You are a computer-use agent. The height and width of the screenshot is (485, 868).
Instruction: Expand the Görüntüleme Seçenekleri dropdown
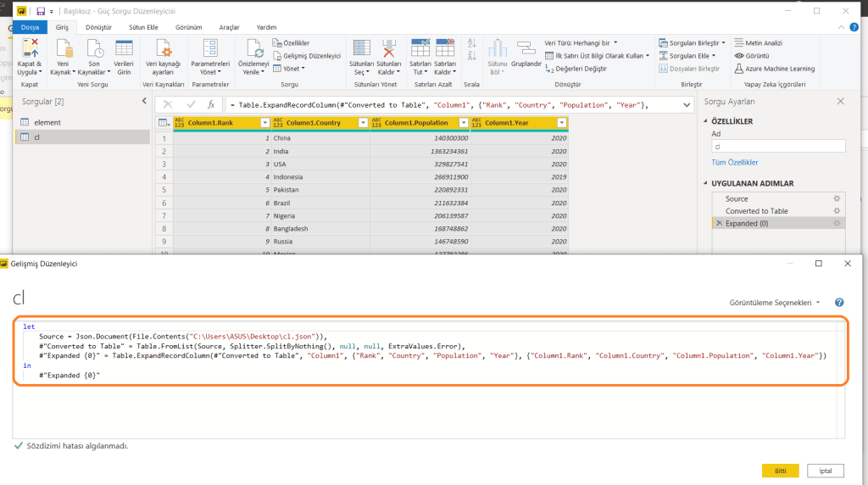point(775,303)
